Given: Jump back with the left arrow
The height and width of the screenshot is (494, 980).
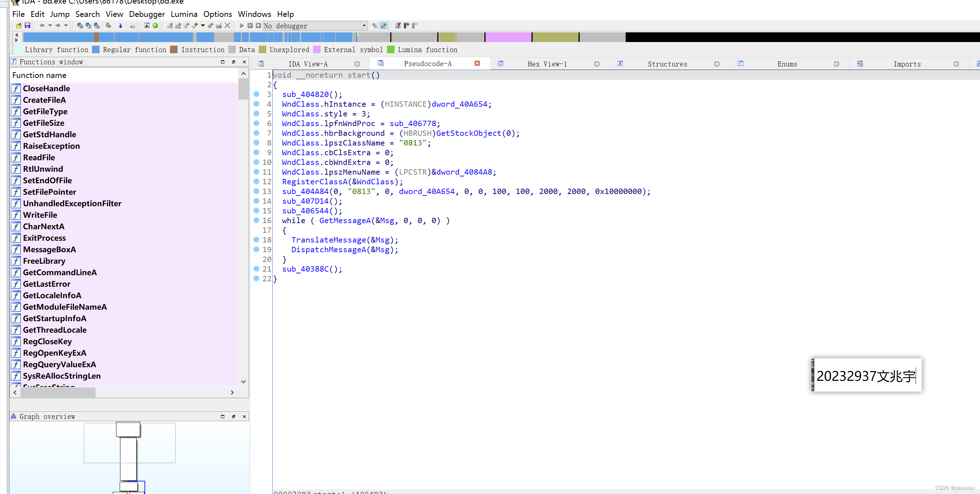Looking at the screenshot, I should [x=42, y=26].
